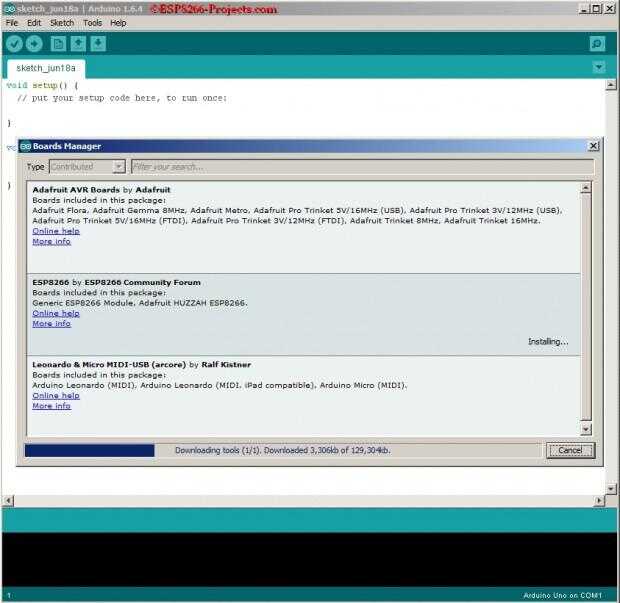Click the Upload arrow icon
The image size is (620, 603).
[x=34, y=43]
